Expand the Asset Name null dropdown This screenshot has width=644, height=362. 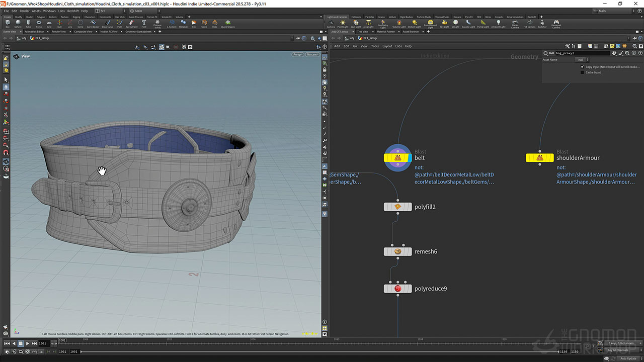click(x=582, y=60)
